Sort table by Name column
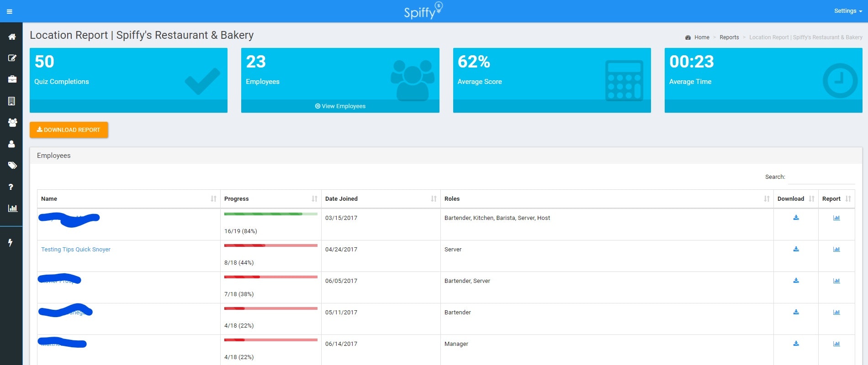The width and height of the screenshot is (868, 365). click(129, 199)
